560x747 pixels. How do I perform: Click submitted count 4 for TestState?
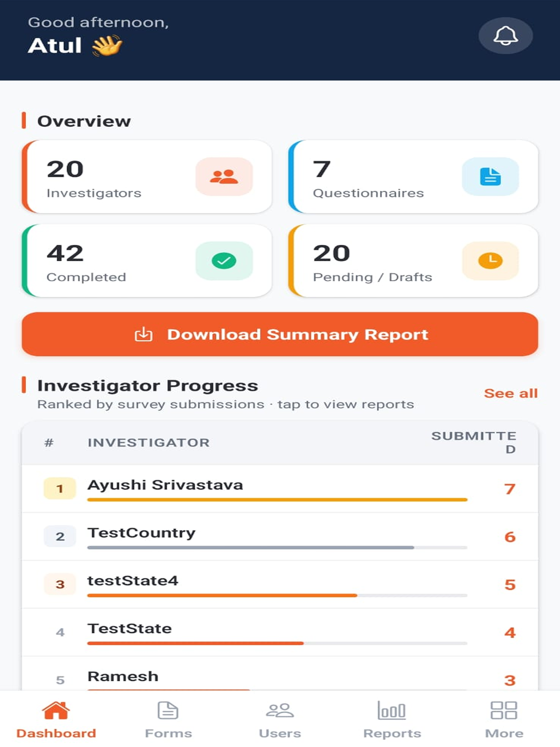510,633
